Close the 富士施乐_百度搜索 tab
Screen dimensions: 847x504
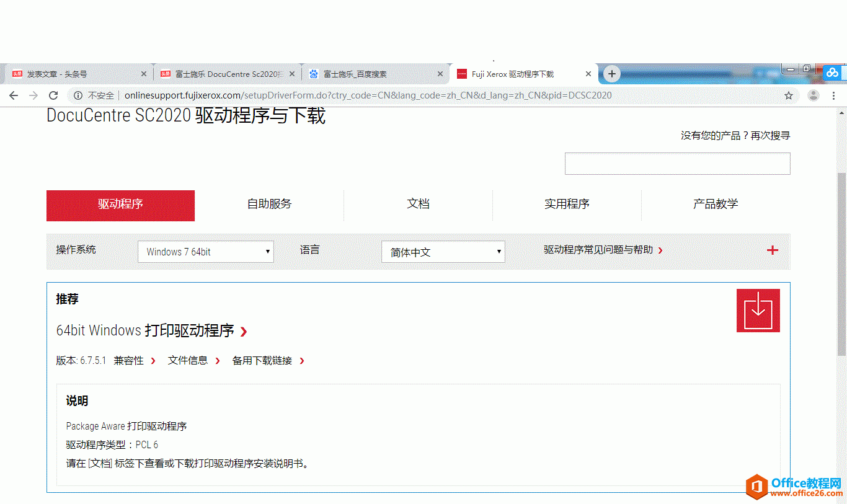(440, 74)
